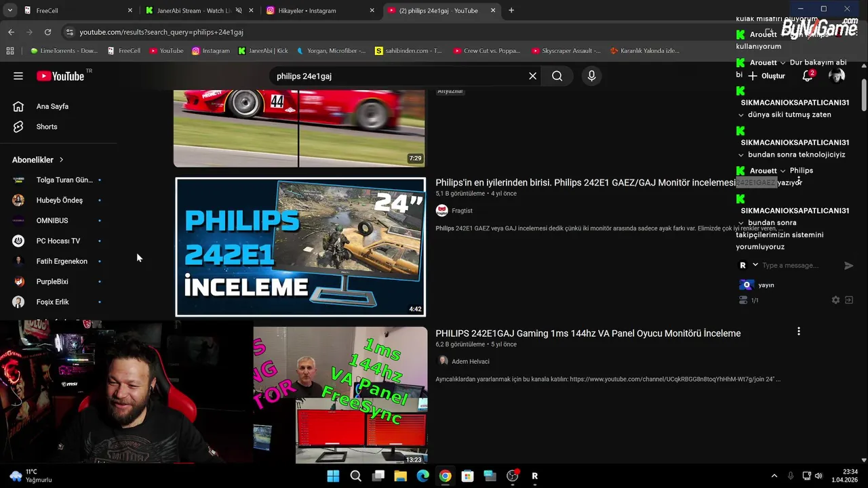Send the chat message with the arrow icon
Screen dimensions: 868x488
coord(848,266)
